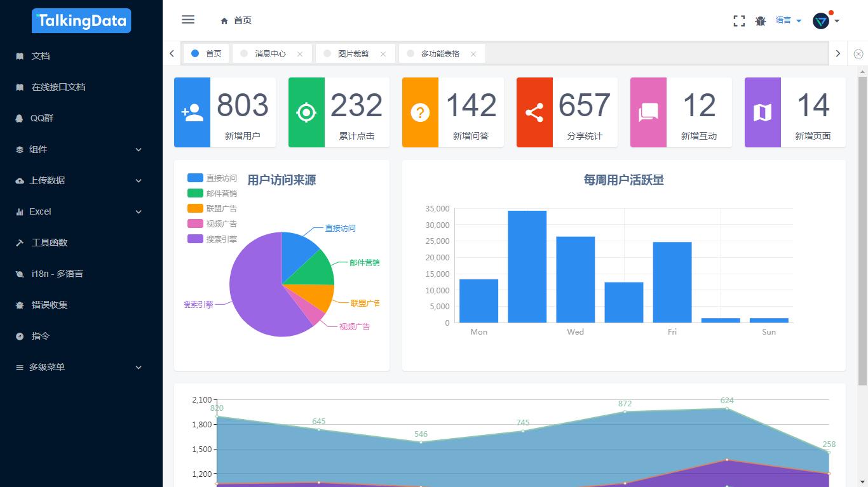Open user menu arrow beside avatar

tap(837, 21)
